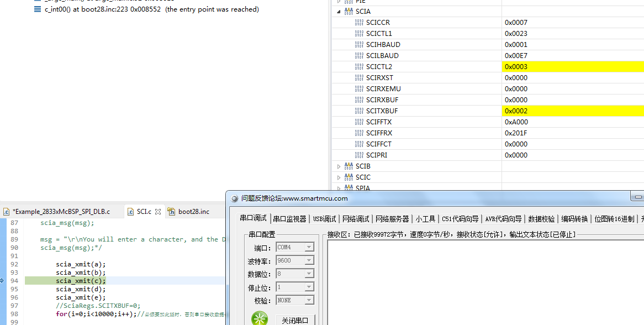Image resolution: width=644 pixels, height=325 pixels.
Task: Click the SCIRXEMU register icon
Action: pos(359,89)
